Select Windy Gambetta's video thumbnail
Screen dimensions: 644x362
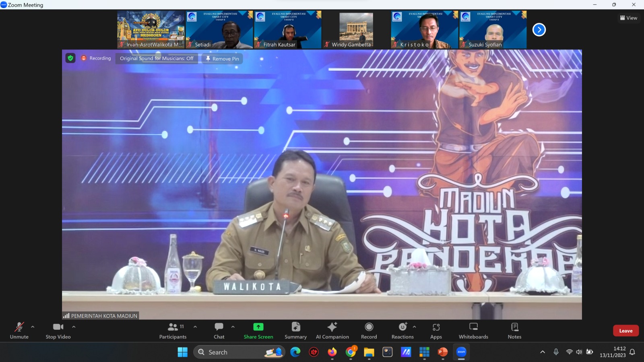(356, 30)
